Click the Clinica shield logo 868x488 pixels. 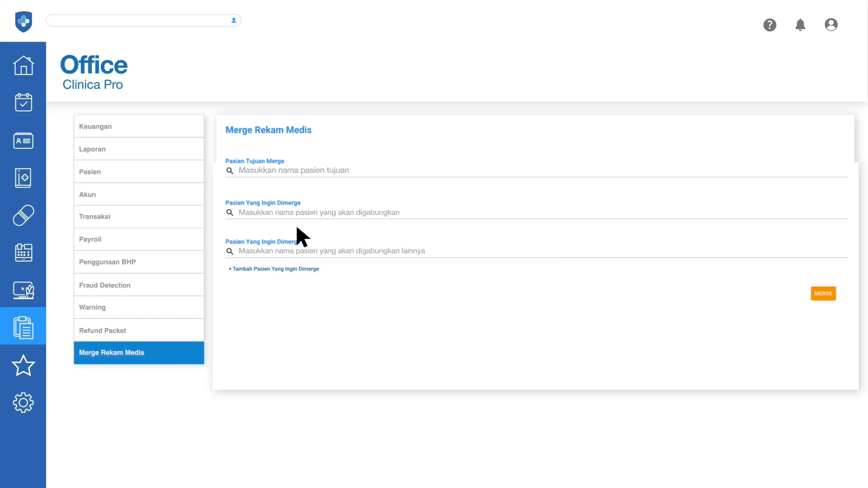[24, 21]
